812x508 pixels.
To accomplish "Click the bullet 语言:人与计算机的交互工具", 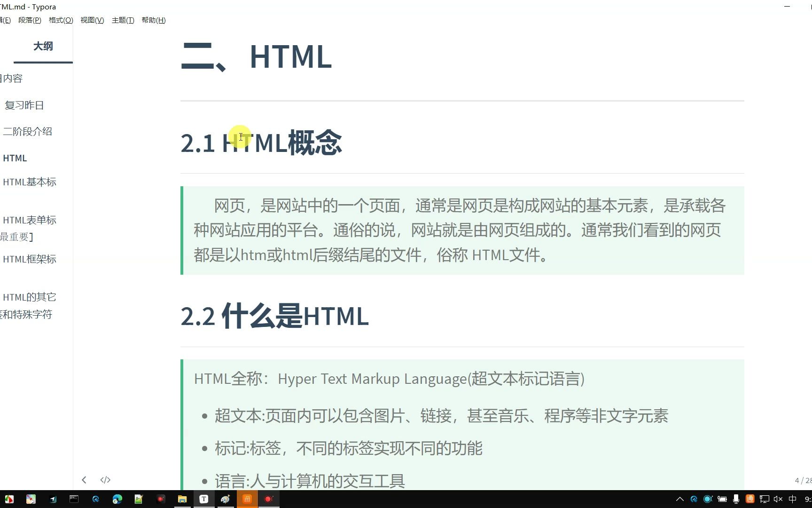I will 310,481.
